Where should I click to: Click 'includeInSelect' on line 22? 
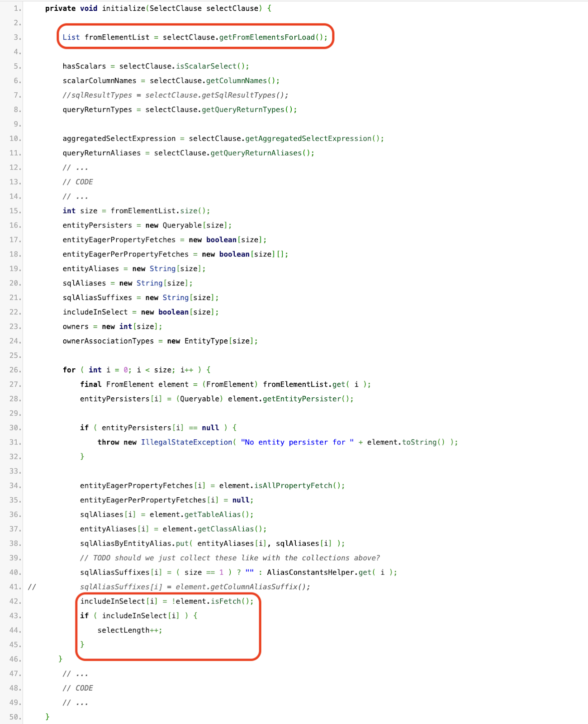[x=95, y=312]
